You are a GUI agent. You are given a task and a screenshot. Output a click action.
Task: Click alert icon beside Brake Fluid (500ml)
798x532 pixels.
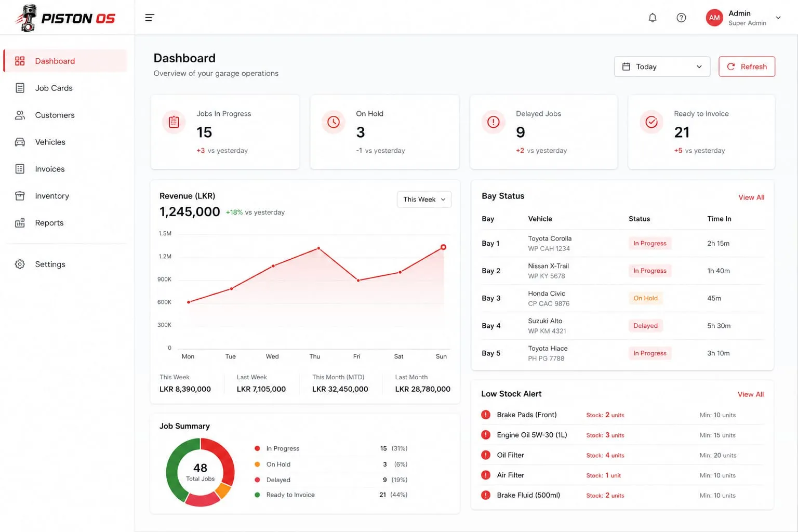tap(486, 495)
